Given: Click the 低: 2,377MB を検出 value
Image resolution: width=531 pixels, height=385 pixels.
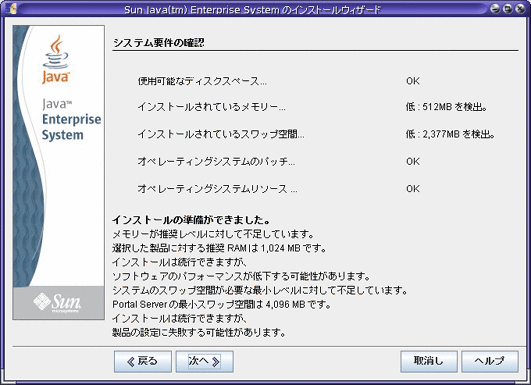Looking at the screenshot, I should (450, 134).
